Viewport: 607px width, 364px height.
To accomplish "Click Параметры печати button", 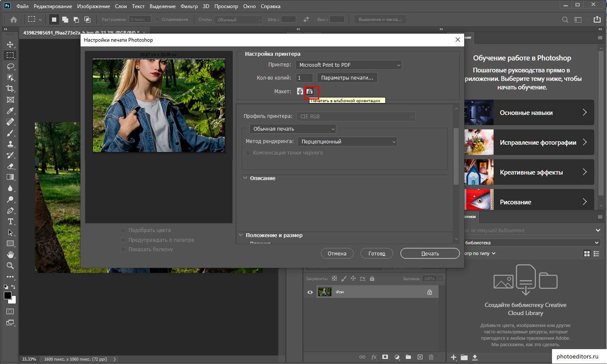I will [347, 78].
